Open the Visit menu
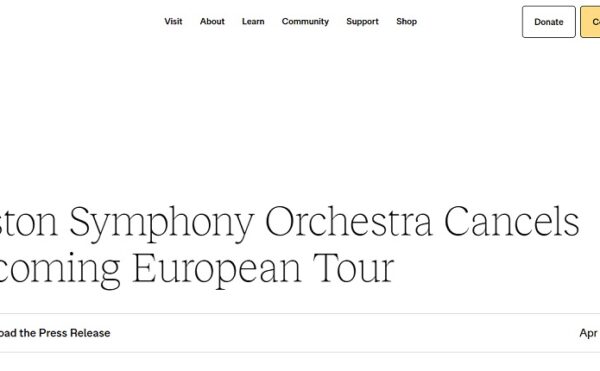Screen dimensions: 600x371 pos(173,21)
